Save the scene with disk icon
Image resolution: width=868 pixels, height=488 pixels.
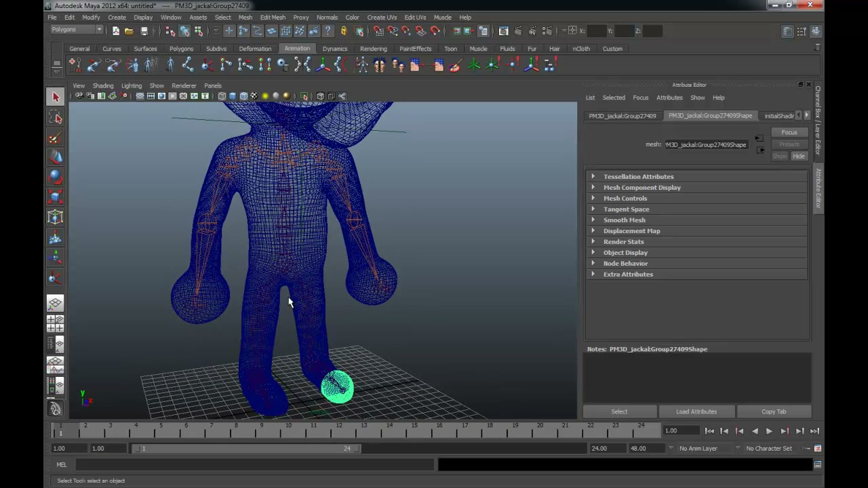tap(144, 30)
